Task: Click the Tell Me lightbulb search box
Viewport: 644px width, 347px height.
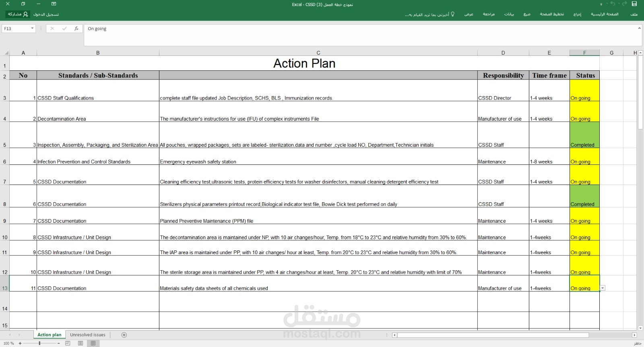Action: (430, 14)
